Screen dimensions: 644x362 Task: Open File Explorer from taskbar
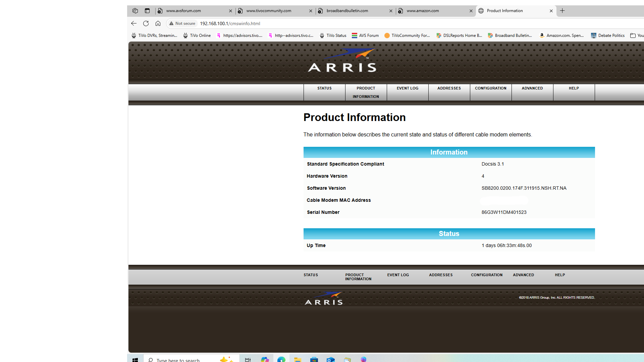298,359
